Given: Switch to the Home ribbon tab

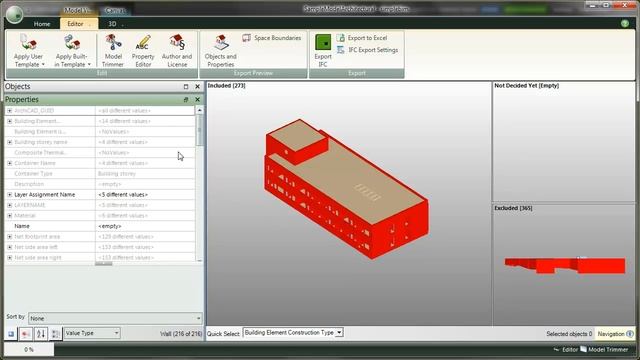Looking at the screenshot, I should pyautogui.click(x=42, y=24).
